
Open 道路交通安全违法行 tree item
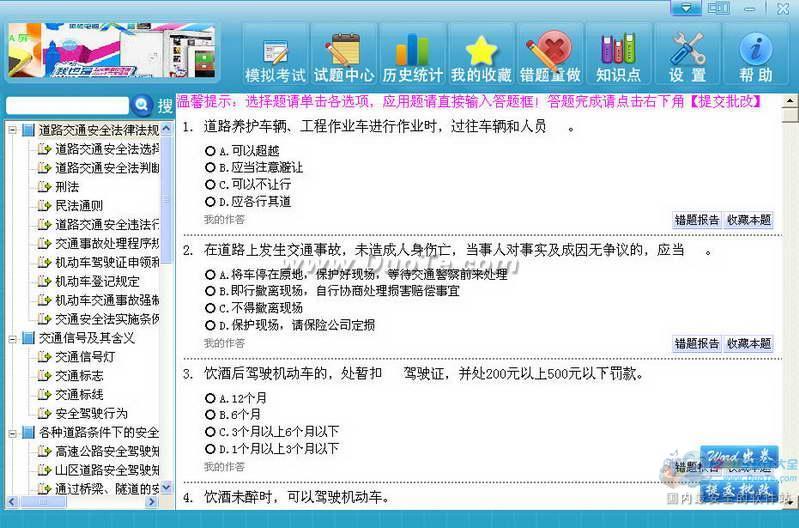107,224
